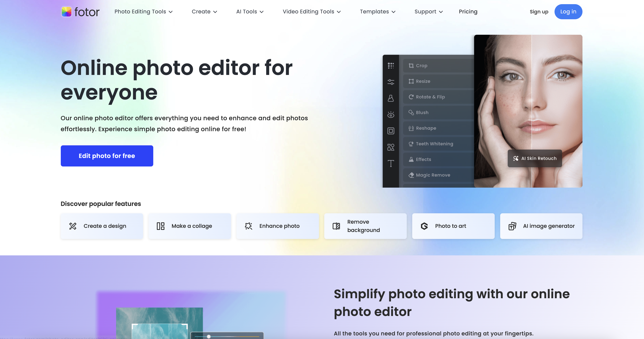Click the Crop tool icon

click(411, 65)
